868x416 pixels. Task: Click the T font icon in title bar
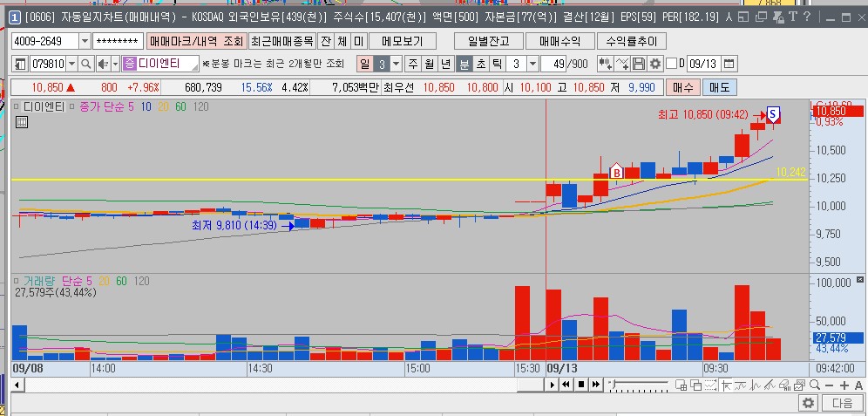pyautogui.click(x=793, y=17)
